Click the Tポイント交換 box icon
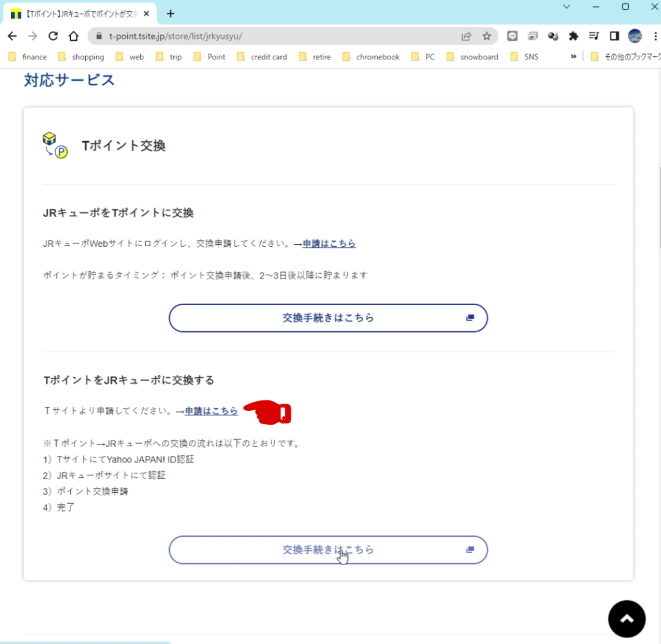Screen dimensions: 661x644 click(56, 145)
